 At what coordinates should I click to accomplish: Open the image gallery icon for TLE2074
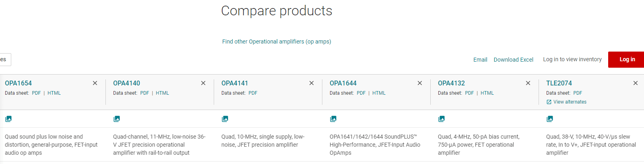[x=550, y=119]
